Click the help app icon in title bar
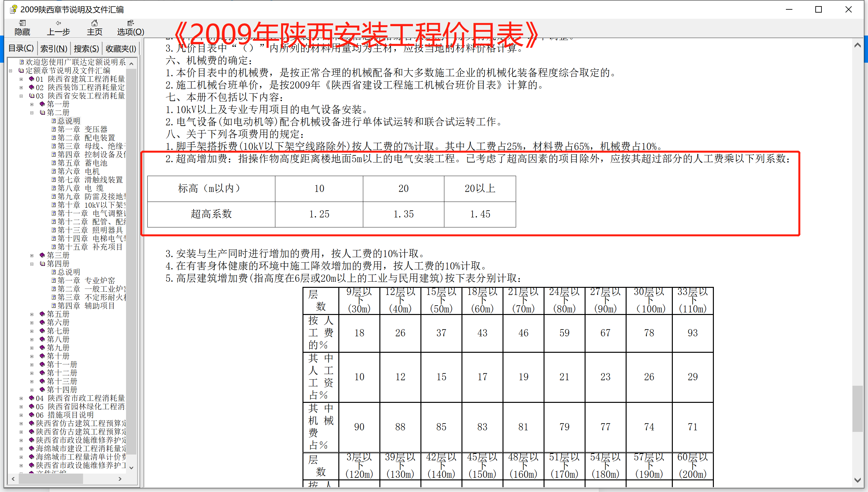This screenshot has width=868, height=492. (x=14, y=9)
